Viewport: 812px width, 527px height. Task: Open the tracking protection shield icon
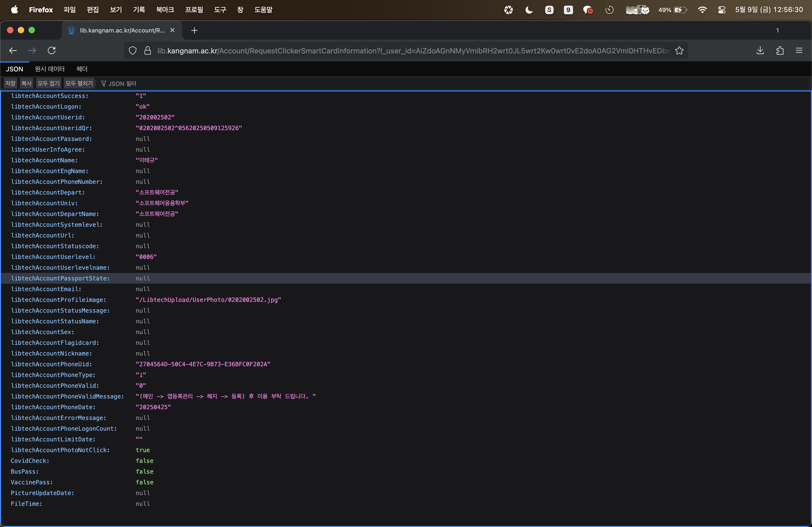coord(133,51)
